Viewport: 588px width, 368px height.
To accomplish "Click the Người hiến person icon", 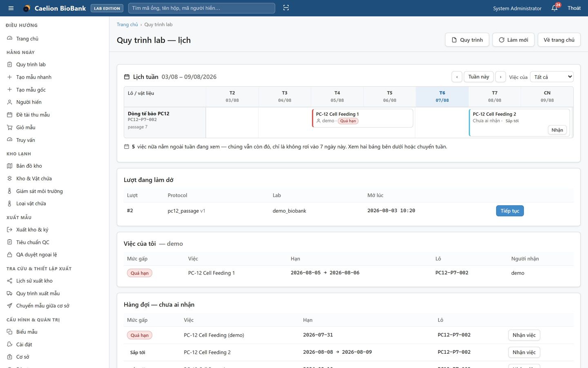I will (10, 102).
